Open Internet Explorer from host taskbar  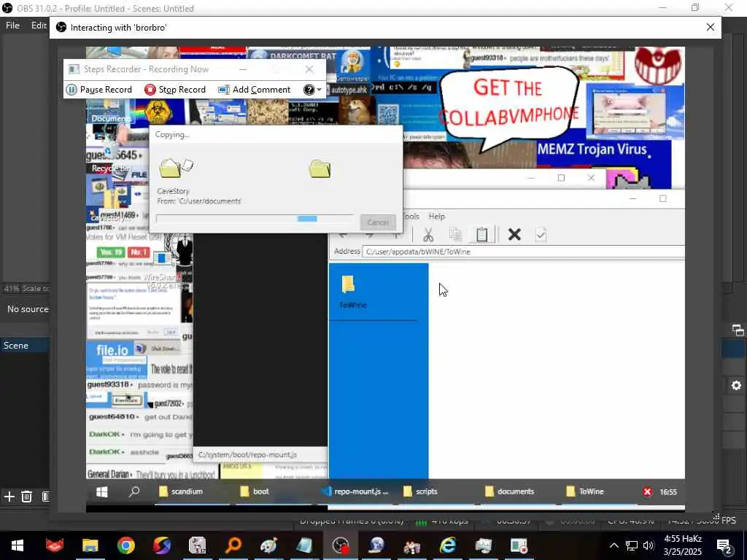[448, 545]
